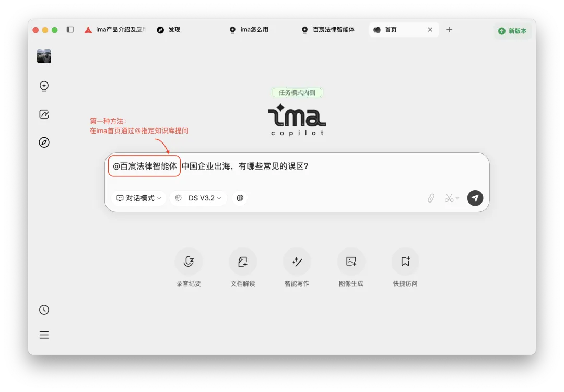
Task: Toggle the sidebar panel icon in the title bar
Action: pyautogui.click(x=70, y=29)
